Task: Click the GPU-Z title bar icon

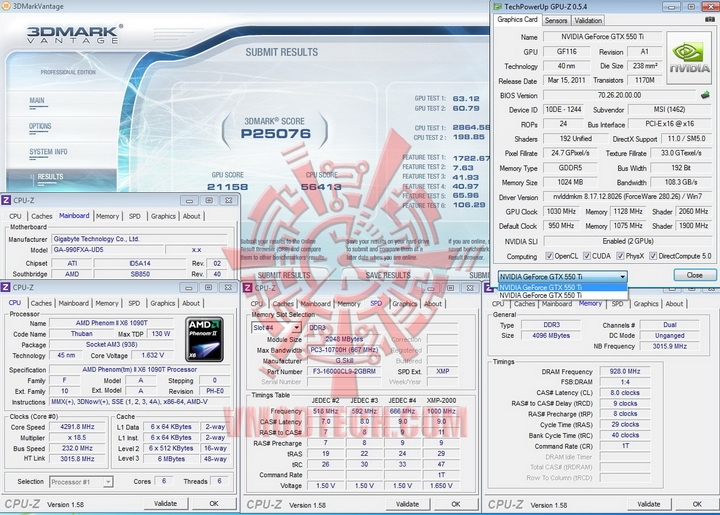Action: click(x=497, y=6)
